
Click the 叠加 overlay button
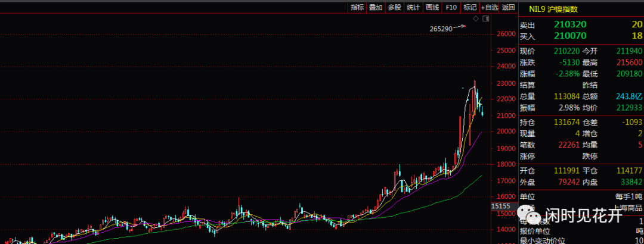click(376, 7)
